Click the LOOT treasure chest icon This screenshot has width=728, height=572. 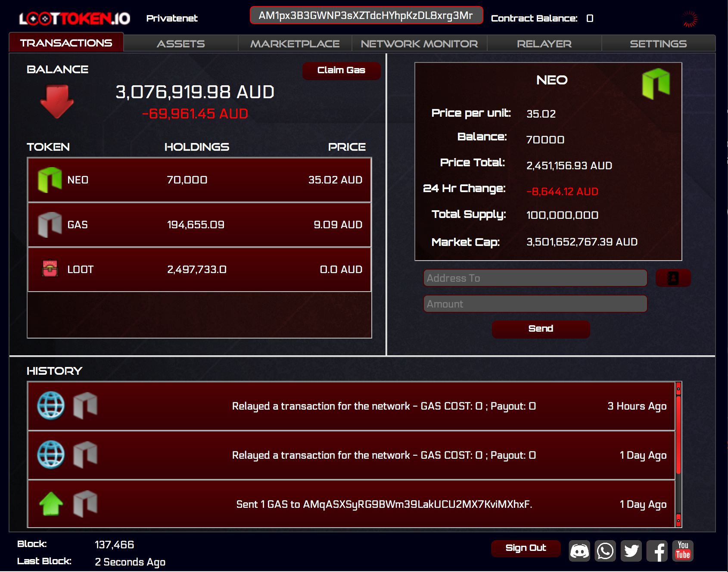pos(50,269)
